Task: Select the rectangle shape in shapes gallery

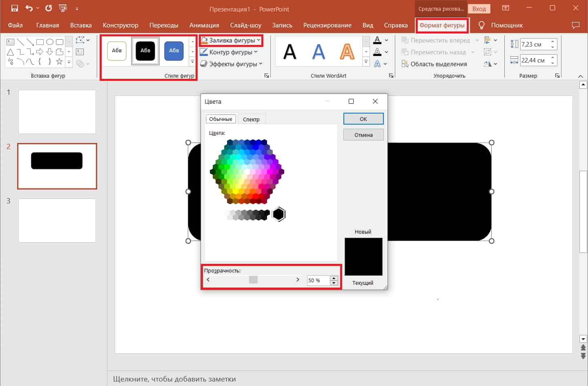Action: tap(40, 42)
